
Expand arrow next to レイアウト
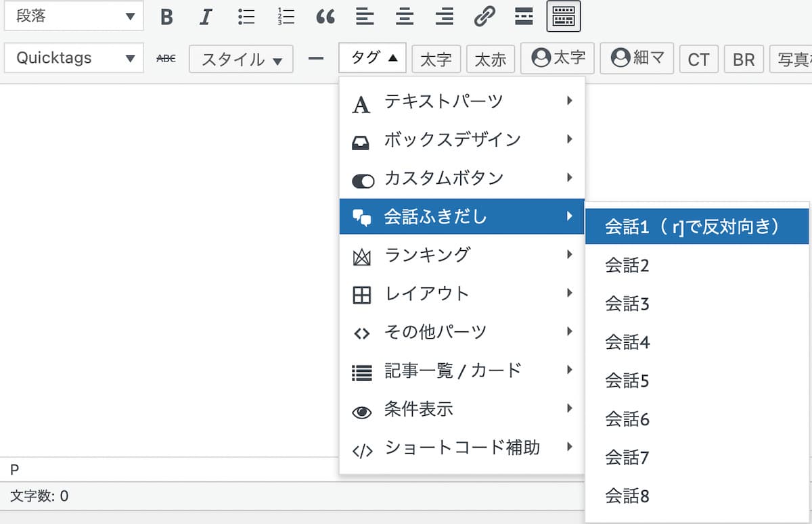[570, 293]
